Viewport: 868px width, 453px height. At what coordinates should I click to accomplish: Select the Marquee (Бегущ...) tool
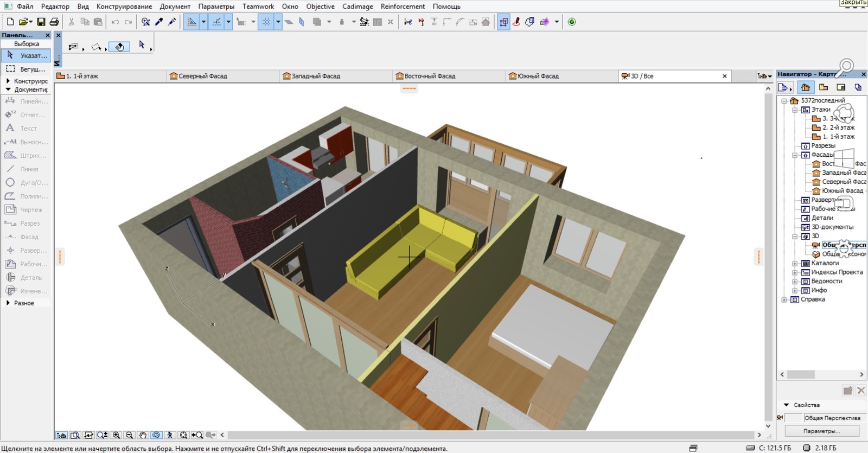tap(26, 69)
